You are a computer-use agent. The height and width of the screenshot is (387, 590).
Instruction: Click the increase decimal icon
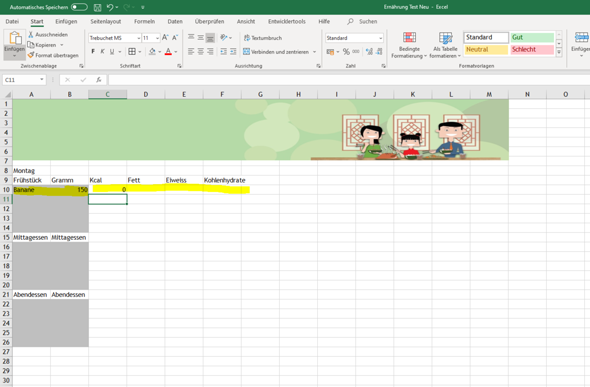coord(369,52)
